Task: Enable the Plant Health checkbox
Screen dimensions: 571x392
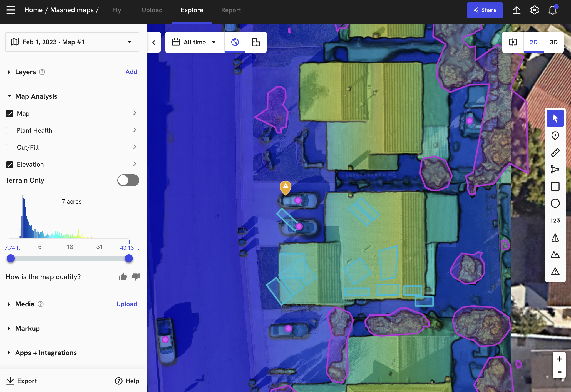Action: 10,130
